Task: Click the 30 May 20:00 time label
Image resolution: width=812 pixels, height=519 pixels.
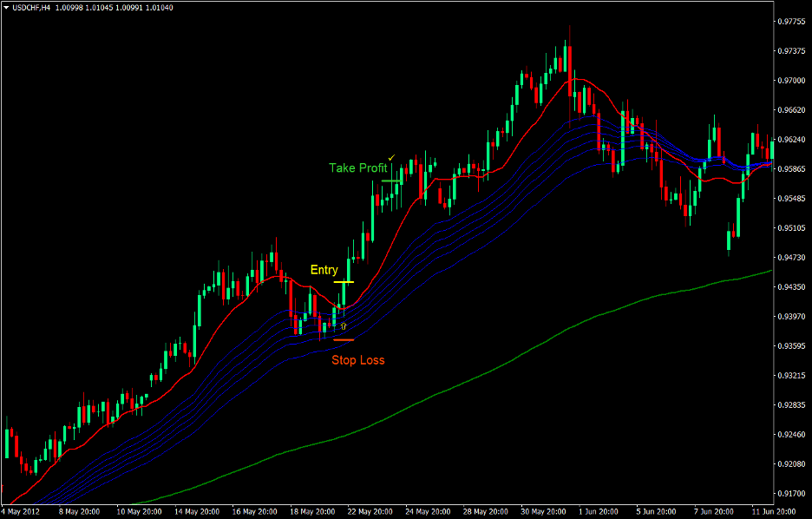Action: pyautogui.click(x=544, y=512)
